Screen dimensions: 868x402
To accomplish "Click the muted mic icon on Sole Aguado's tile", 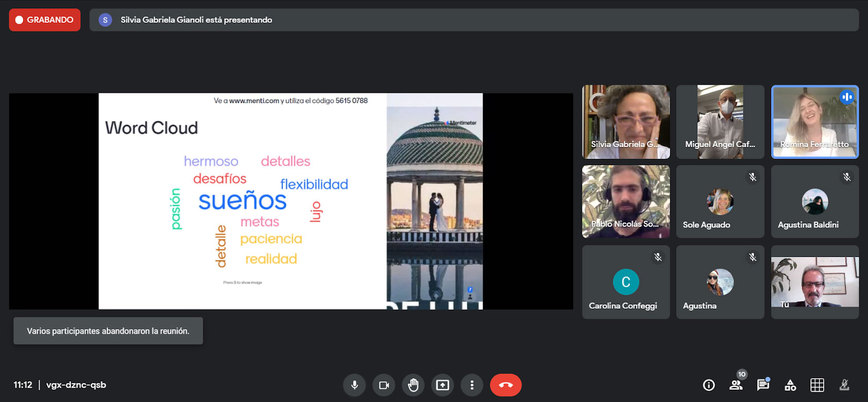I will [x=753, y=177].
